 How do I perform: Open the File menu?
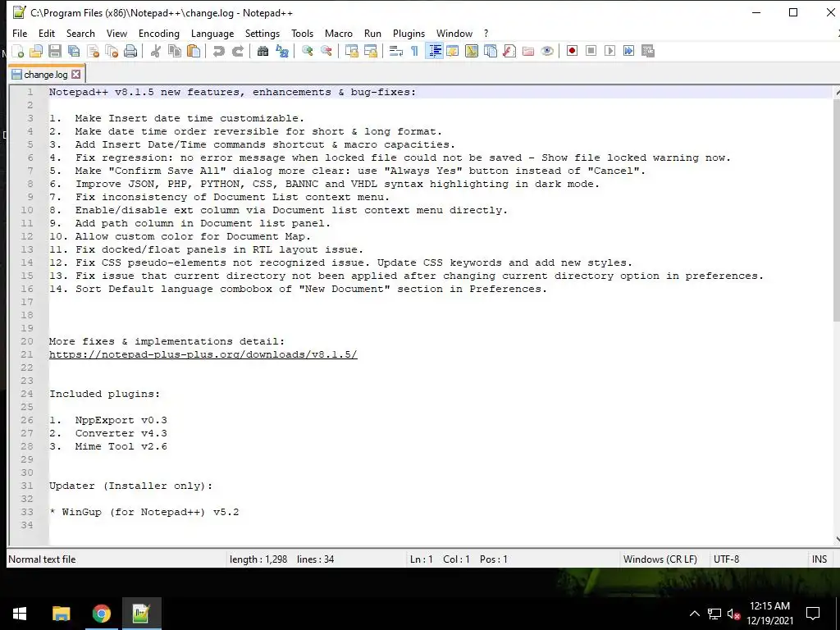[20, 33]
